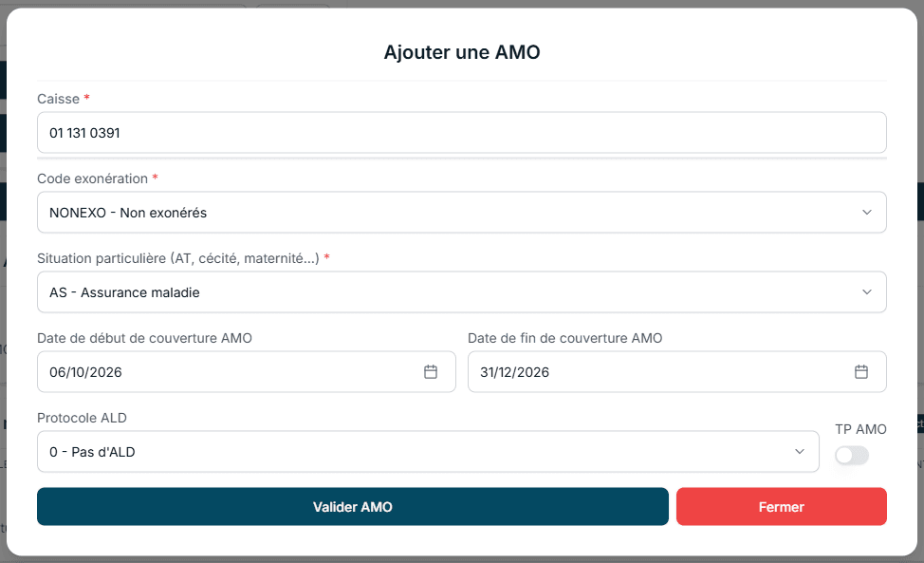
Task: Open calendar icon for end date field
Action: (861, 372)
